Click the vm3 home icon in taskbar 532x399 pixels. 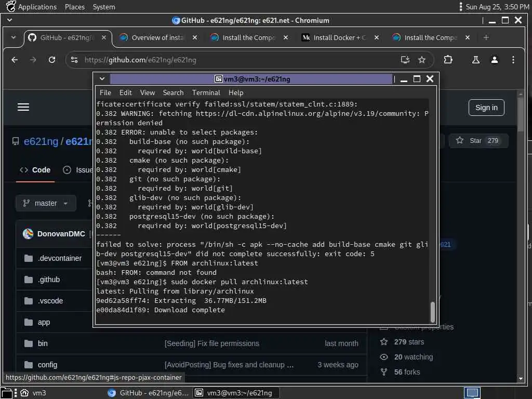pos(24,393)
